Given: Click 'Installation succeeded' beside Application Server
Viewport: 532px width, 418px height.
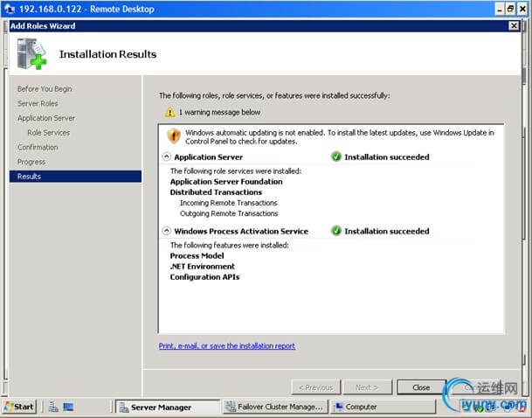Looking at the screenshot, I should (387, 157).
